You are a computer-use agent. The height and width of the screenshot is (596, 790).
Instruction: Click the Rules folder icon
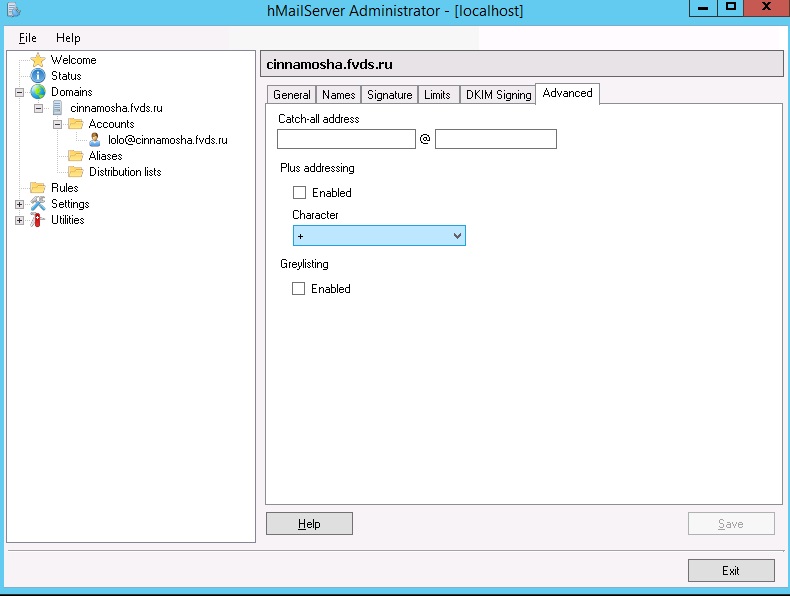[x=38, y=188]
